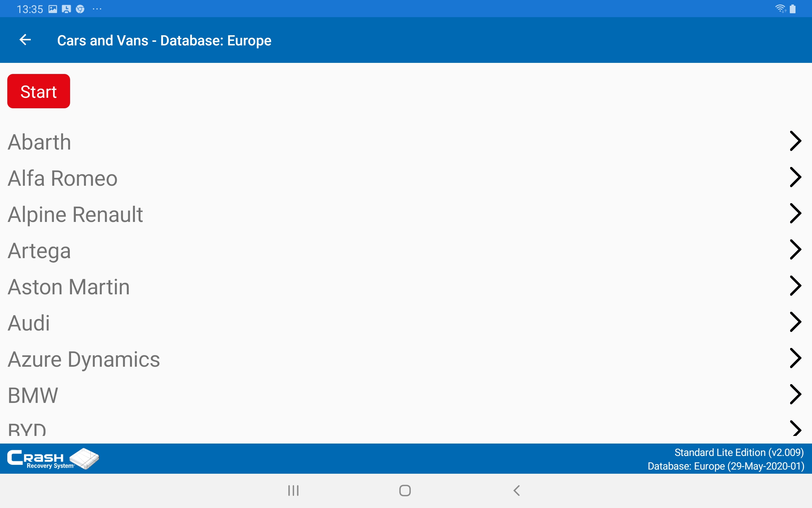
Task: Tap the three-dot more notifications icon
Action: coord(97,9)
